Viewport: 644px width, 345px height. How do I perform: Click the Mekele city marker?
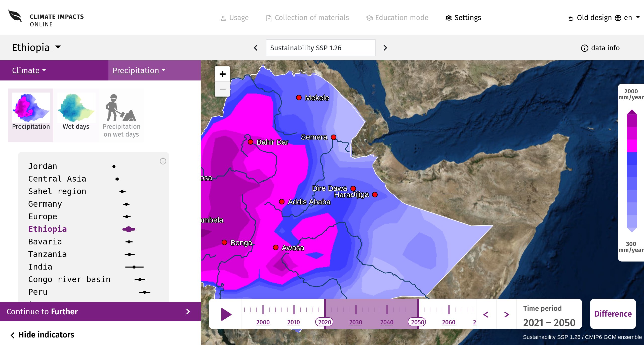(x=299, y=98)
